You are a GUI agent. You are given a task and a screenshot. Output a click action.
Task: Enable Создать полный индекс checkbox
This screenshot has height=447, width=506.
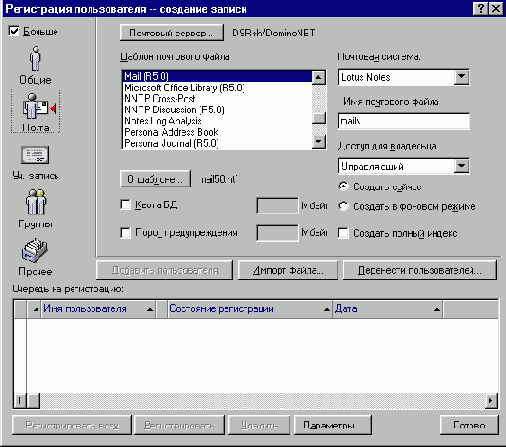coord(343,233)
